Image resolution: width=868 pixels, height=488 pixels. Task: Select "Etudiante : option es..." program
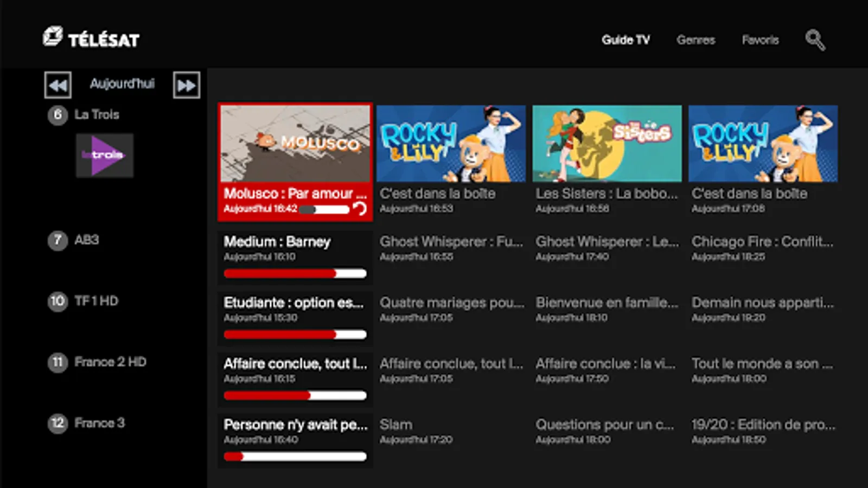point(293,303)
